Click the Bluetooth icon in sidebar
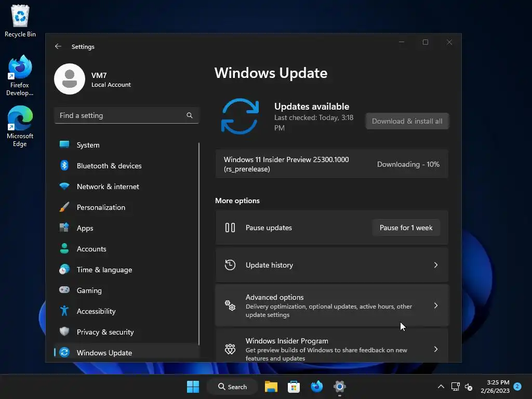The height and width of the screenshot is (399, 532). point(64,166)
